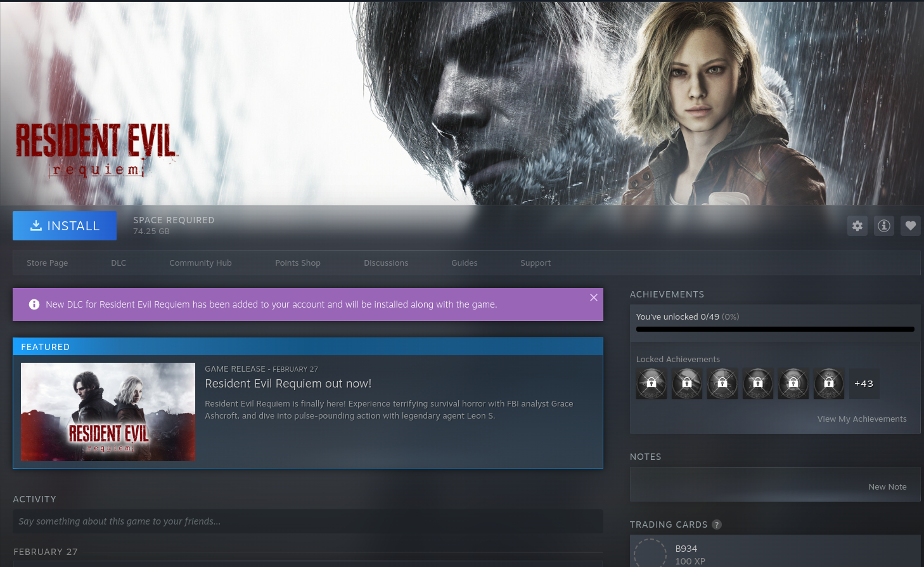Close the new DLC notification banner
Viewport: 924px width, 567px height.
[594, 297]
